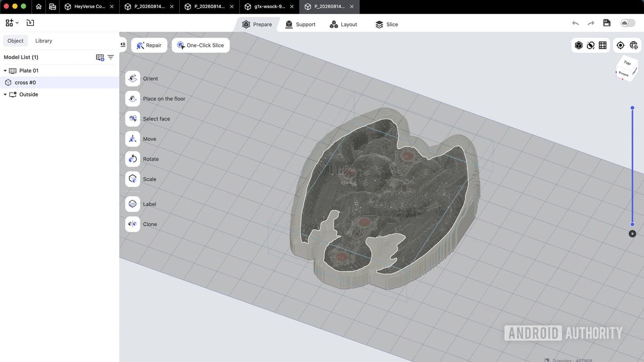Switch to section view mode icon

[x=591, y=45]
